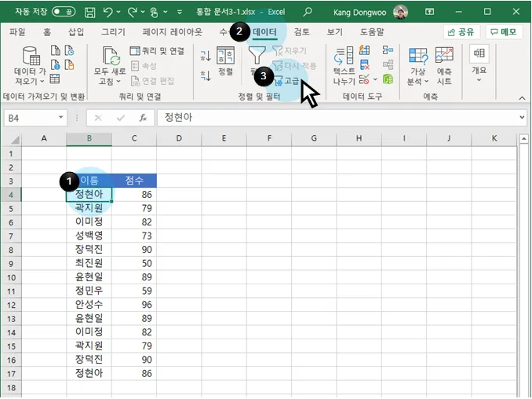Click the 고급 advanced filter button
532x399 pixels.
pyautogui.click(x=286, y=81)
